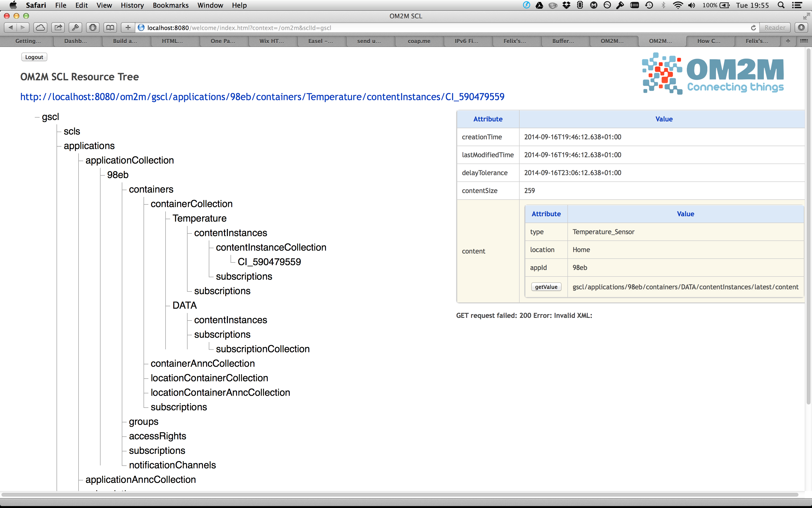This screenshot has width=812, height=508.
Task: Select the accessRights tree item
Action: 157,436
